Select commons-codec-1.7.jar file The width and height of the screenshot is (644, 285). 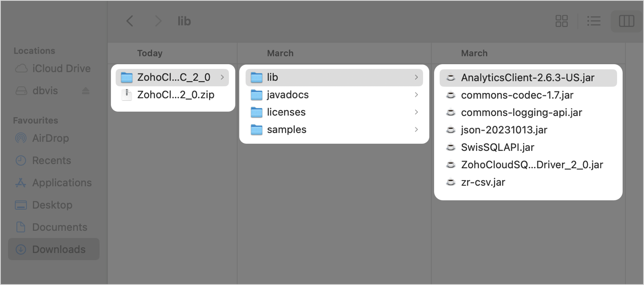517,95
